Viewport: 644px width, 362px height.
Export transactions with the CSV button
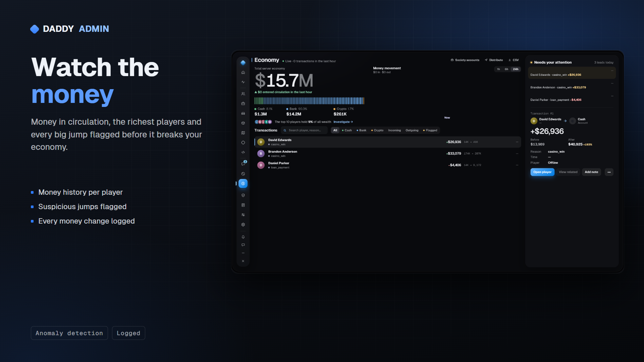(x=514, y=60)
